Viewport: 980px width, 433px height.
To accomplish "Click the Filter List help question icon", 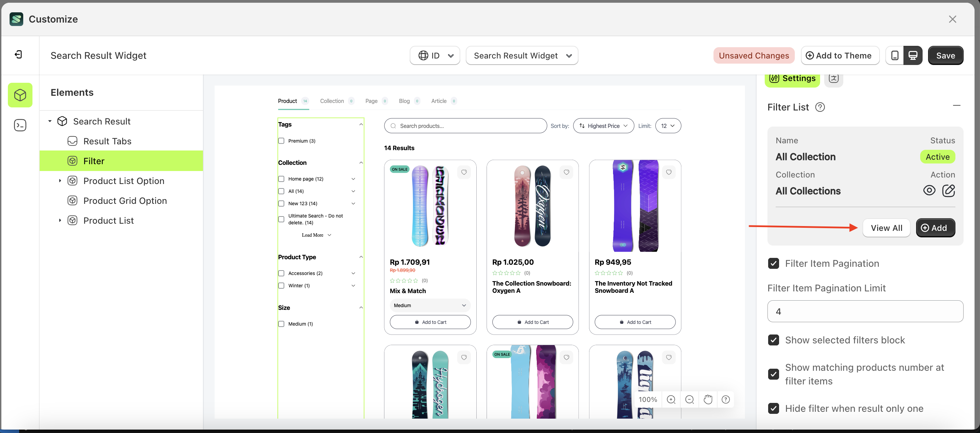I will 820,107.
